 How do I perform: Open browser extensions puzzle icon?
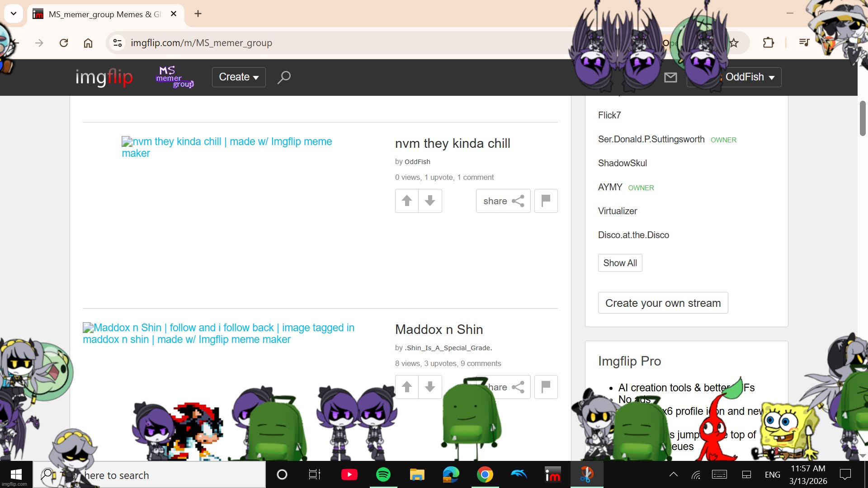click(x=768, y=43)
